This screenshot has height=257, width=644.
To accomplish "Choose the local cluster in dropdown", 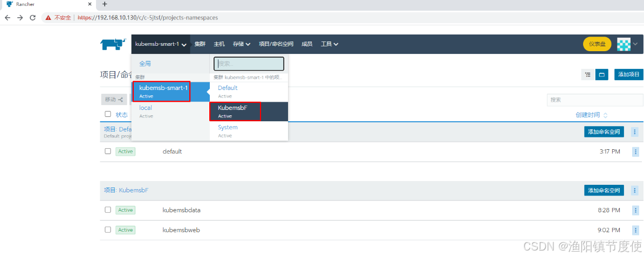I will (x=170, y=111).
